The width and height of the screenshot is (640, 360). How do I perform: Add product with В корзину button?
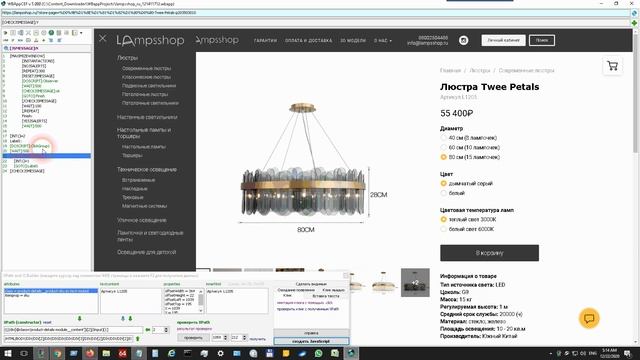(x=489, y=253)
